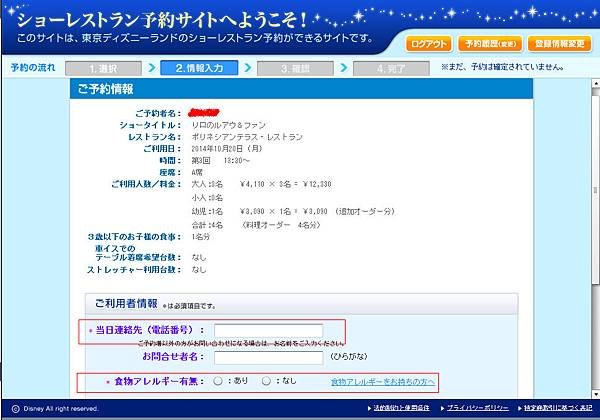
Task: Open 特定商取引に基づく表記 footer link
Action: pos(558,408)
